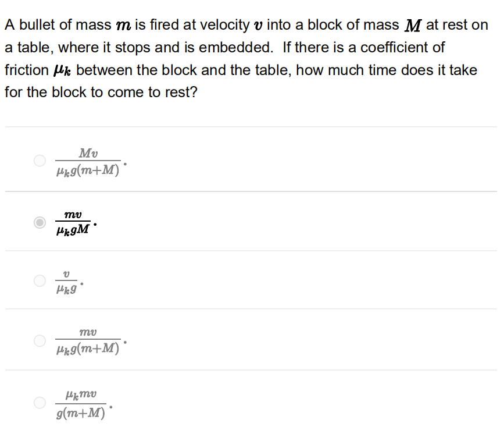Click the formula text v/μkg
Screen dimensions: 504x441
click(65, 280)
